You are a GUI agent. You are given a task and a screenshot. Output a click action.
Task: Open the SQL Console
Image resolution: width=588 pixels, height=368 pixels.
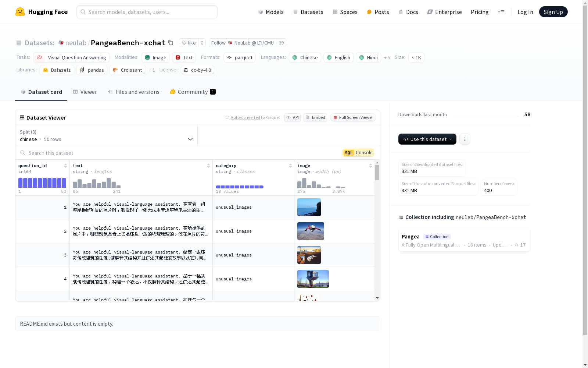358,153
